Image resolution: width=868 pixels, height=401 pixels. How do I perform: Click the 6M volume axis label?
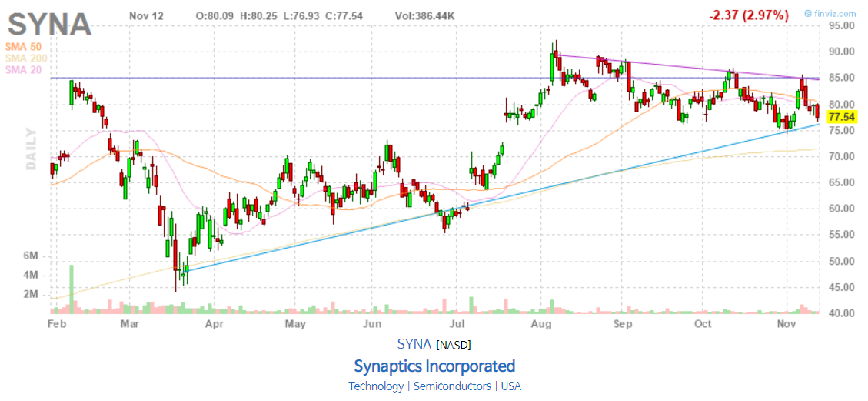31,256
